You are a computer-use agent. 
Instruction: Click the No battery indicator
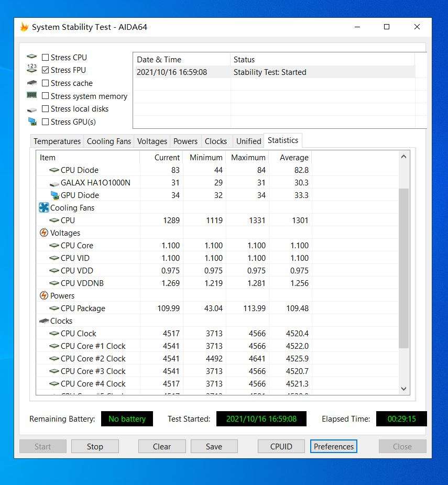click(127, 419)
